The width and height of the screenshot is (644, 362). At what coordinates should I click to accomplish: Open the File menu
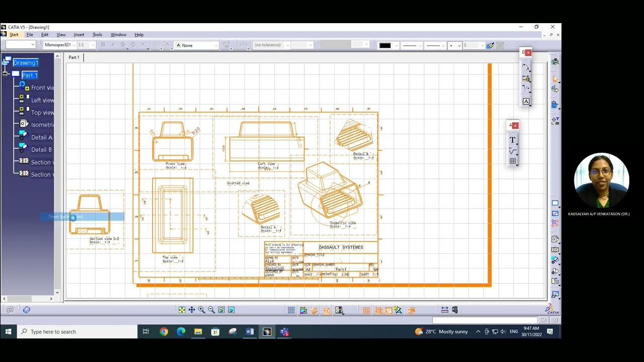tap(30, 35)
